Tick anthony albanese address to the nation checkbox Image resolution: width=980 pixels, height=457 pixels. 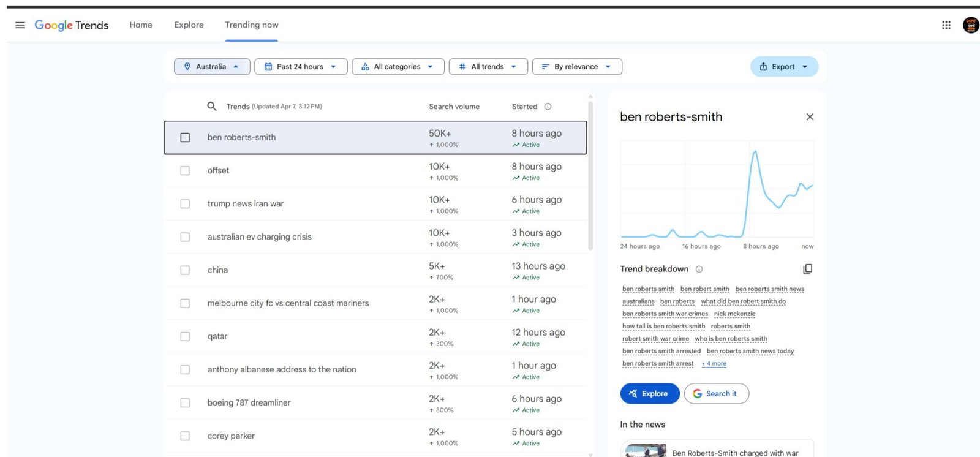click(185, 370)
